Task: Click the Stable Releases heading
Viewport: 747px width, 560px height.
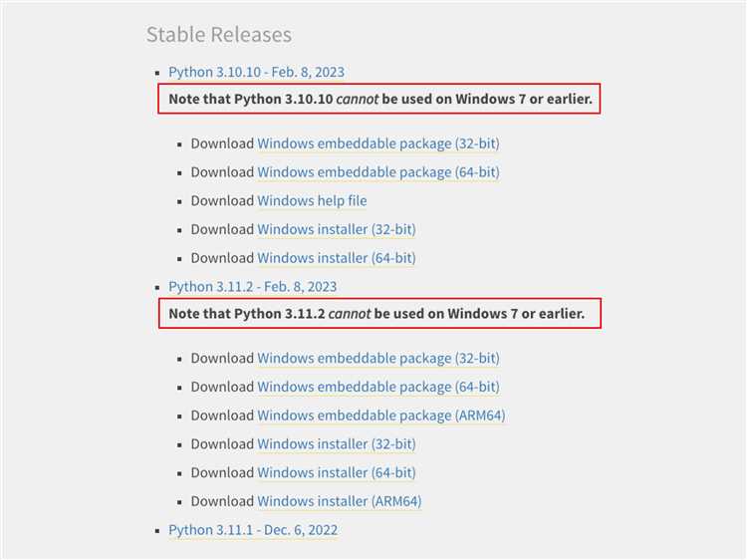Action: pyautogui.click(x=219, y=35)
